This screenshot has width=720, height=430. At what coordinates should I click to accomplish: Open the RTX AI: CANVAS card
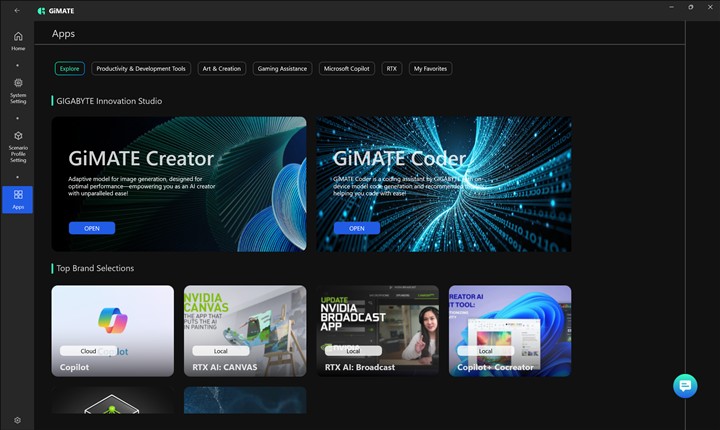[x=245, y=330]
